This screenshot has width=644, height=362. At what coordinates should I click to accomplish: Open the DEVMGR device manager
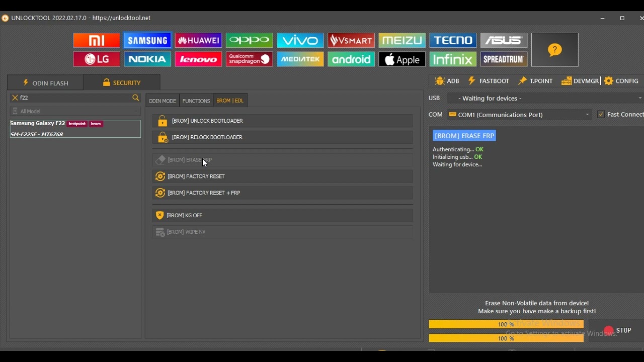(581, 81)
